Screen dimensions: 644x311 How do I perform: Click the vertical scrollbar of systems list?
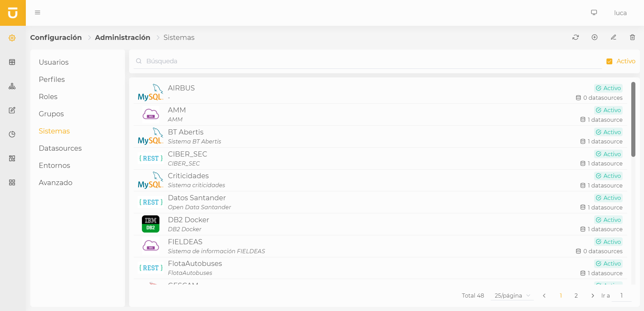[x=633, y=119]
